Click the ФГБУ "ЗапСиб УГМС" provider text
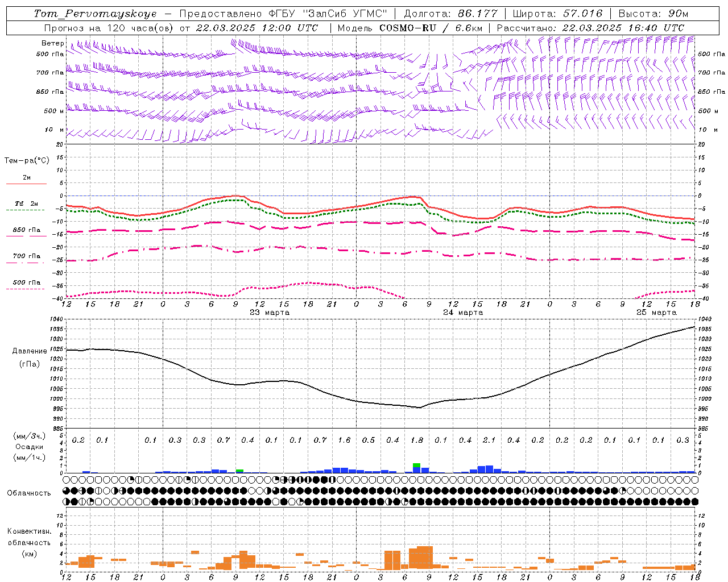Viewport: 728px width, 582px height. (328, 14)
